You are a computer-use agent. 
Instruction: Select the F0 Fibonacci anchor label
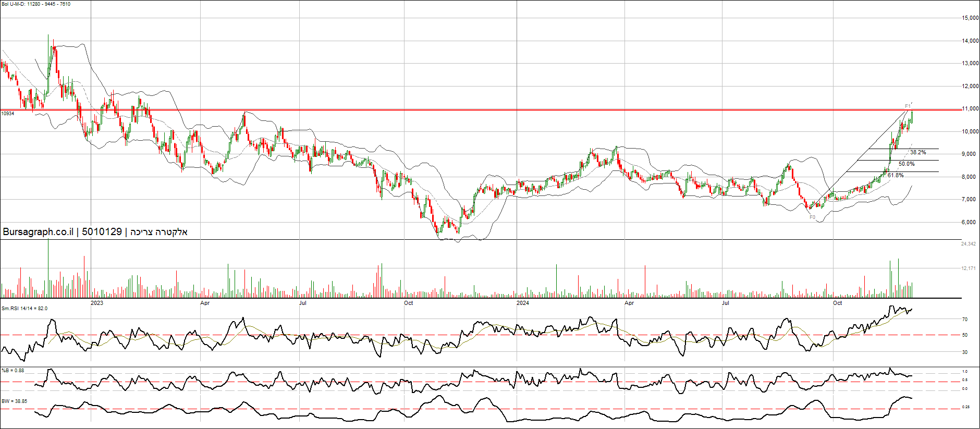(x=812, y=217)
